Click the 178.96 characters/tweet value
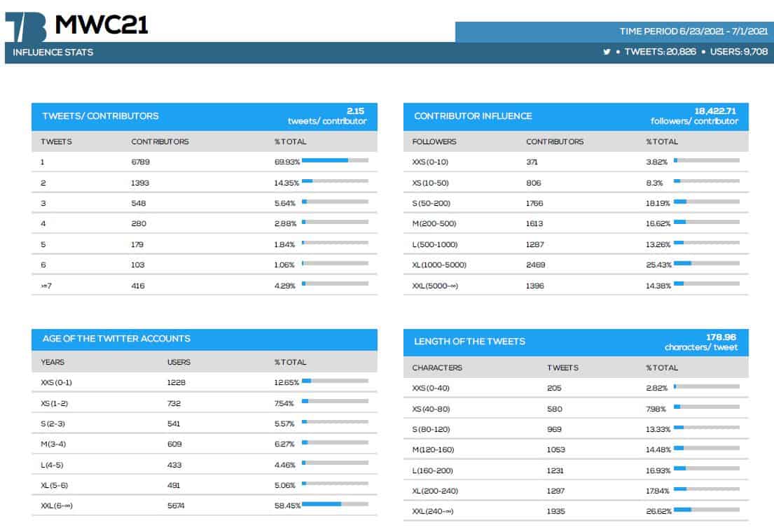 click(x=701, y=342)
